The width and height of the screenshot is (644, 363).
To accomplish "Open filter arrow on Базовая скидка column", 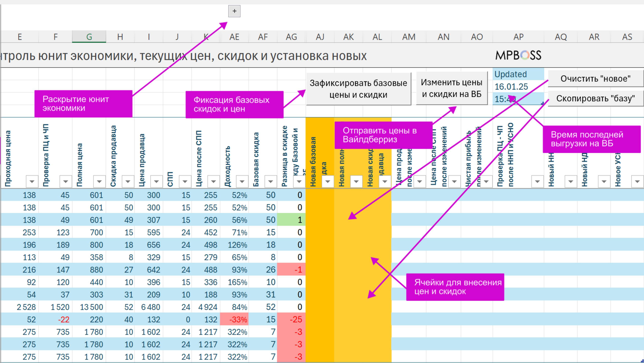I will click(x=270, y=181).
